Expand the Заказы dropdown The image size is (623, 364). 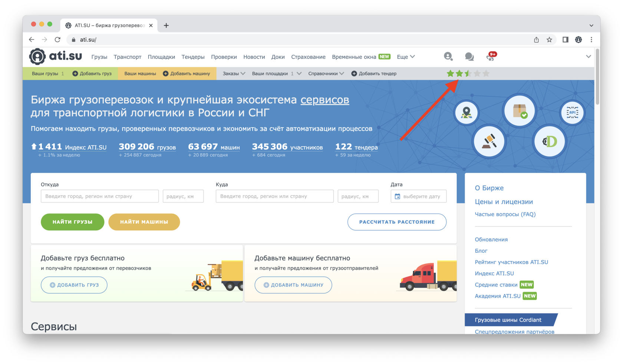[234, 73]
